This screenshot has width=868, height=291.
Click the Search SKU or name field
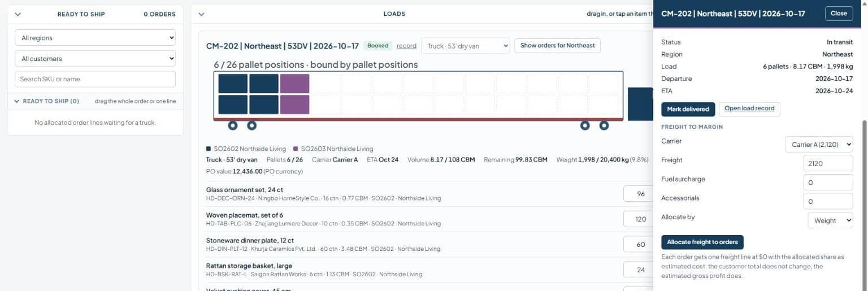click(95, 79)
